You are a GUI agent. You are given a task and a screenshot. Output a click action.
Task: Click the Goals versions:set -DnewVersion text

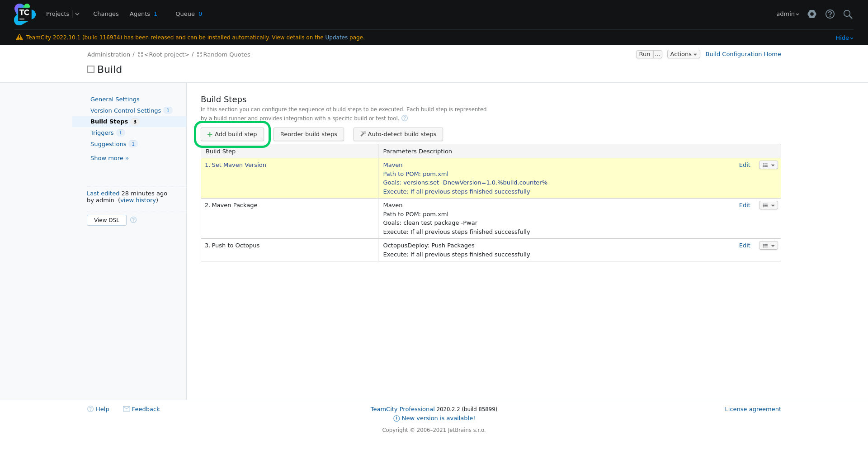[465, 183]
